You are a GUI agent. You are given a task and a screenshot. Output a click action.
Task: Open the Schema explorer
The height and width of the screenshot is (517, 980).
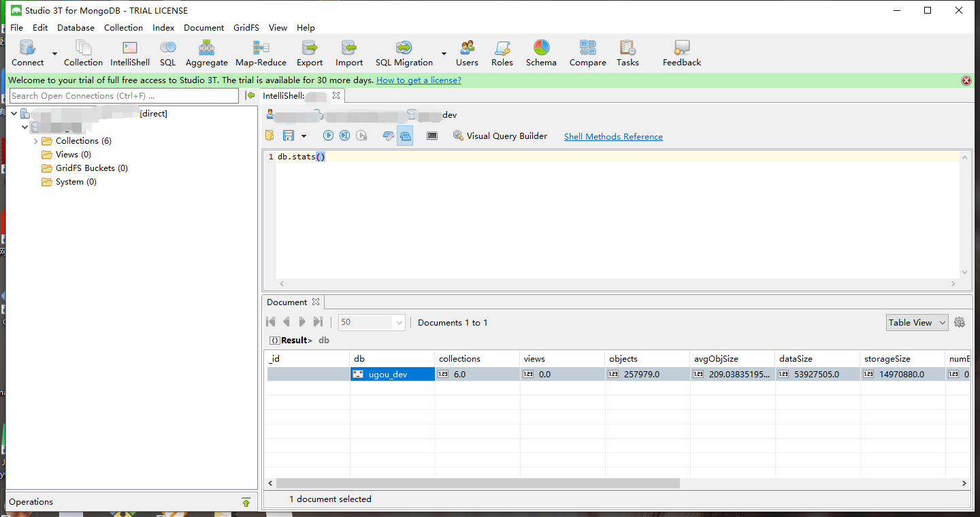pyautogui.click(x=541, y=53)
